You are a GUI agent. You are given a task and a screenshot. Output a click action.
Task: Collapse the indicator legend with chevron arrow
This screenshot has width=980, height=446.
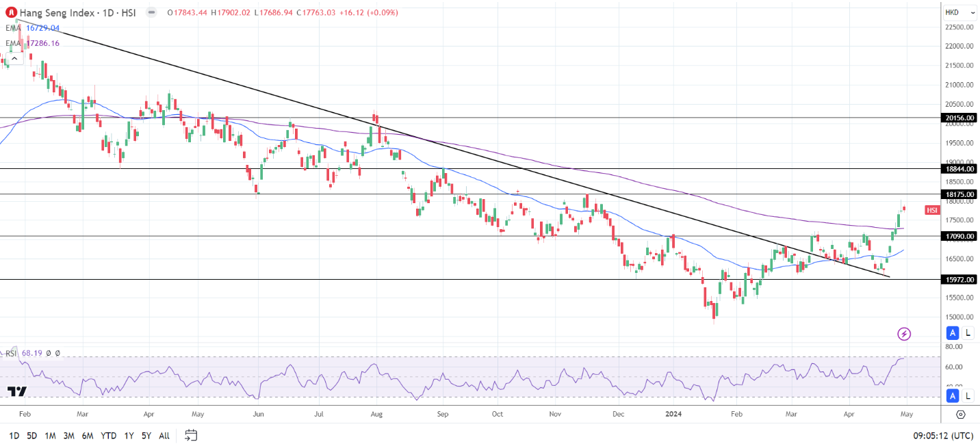click(14, 59)
